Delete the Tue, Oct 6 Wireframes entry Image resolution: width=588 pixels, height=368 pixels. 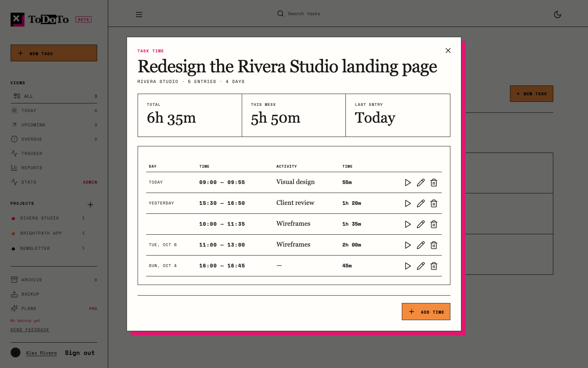(x=434, y=245)
